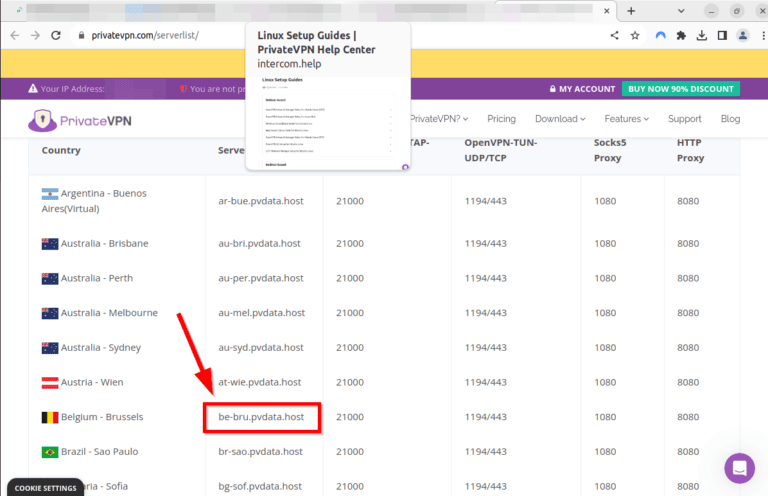Open the Pricing menu item
768x496 pixels.
(x=501, y=119)
